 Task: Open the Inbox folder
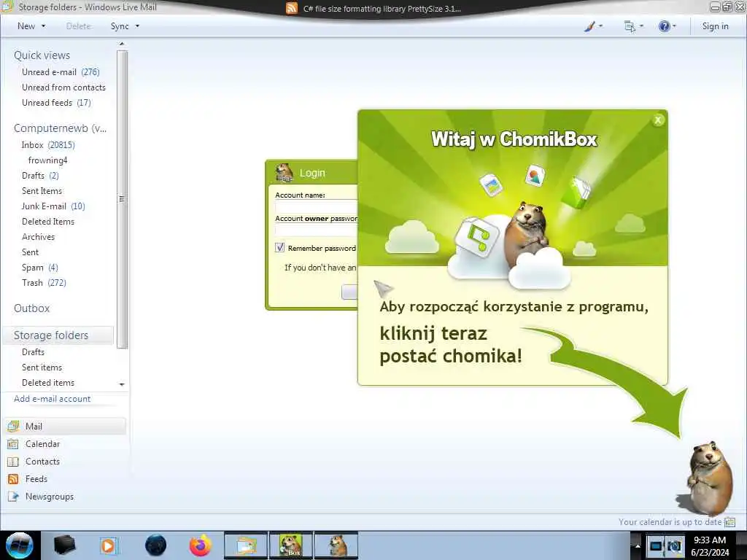pos(48,145)
